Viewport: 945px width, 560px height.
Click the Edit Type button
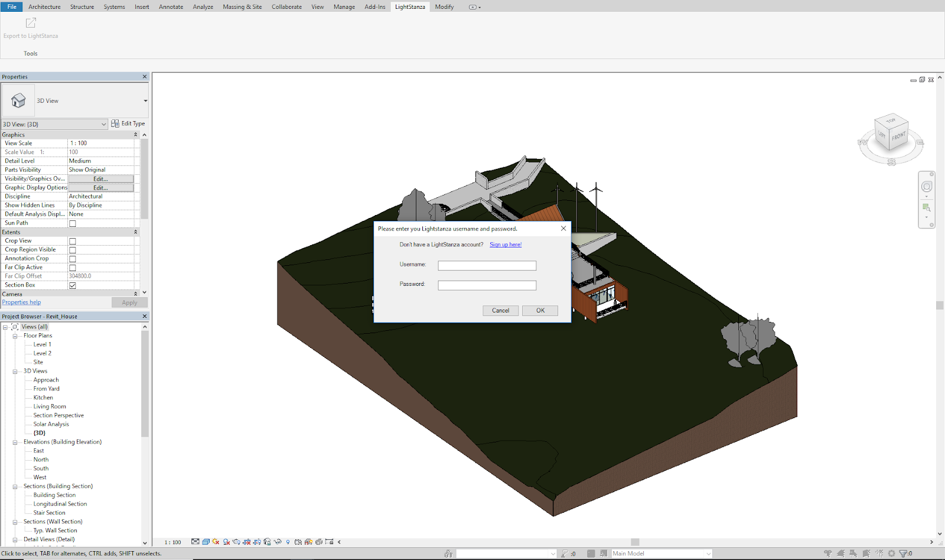(128, 123)
